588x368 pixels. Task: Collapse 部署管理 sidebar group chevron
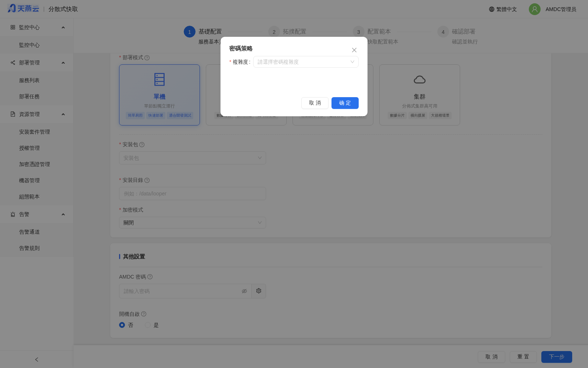63,63
